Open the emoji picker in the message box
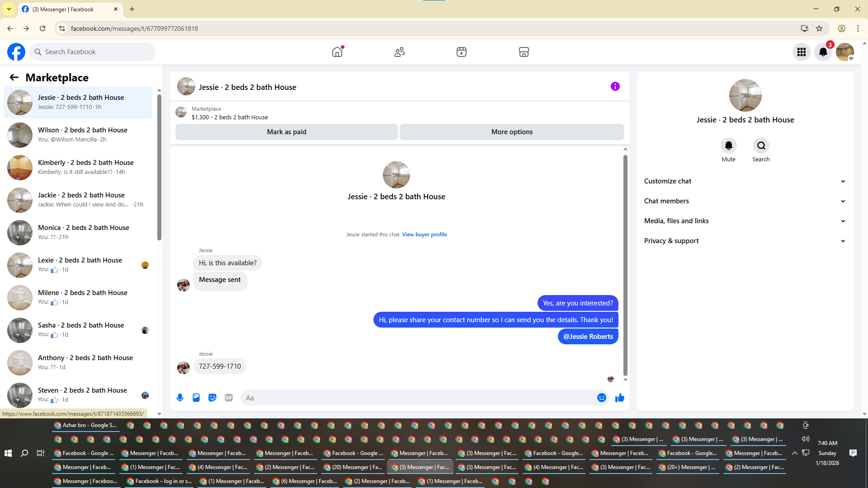This screenshot has height=488, width=868. pyautogui.click(x=601, y=398)
